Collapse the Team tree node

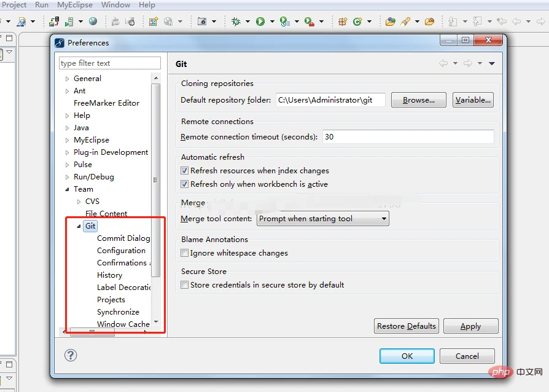(67, 189)
